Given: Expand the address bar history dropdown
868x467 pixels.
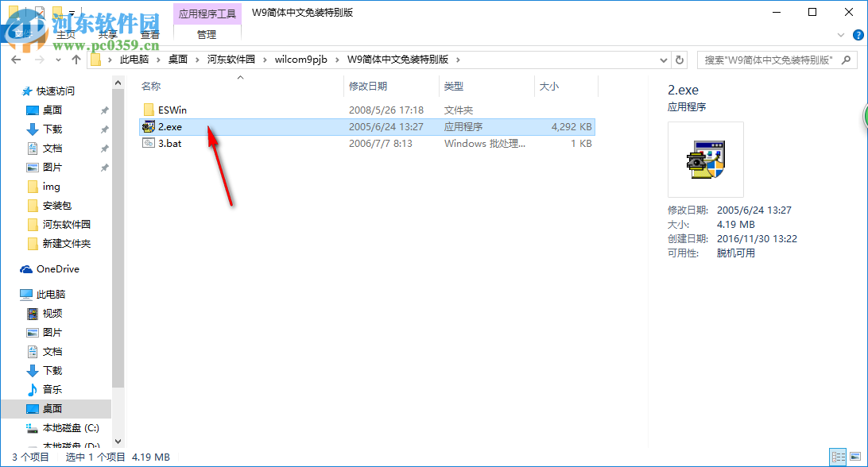Looking at the screenshot, I should click(x=663, y=59).
